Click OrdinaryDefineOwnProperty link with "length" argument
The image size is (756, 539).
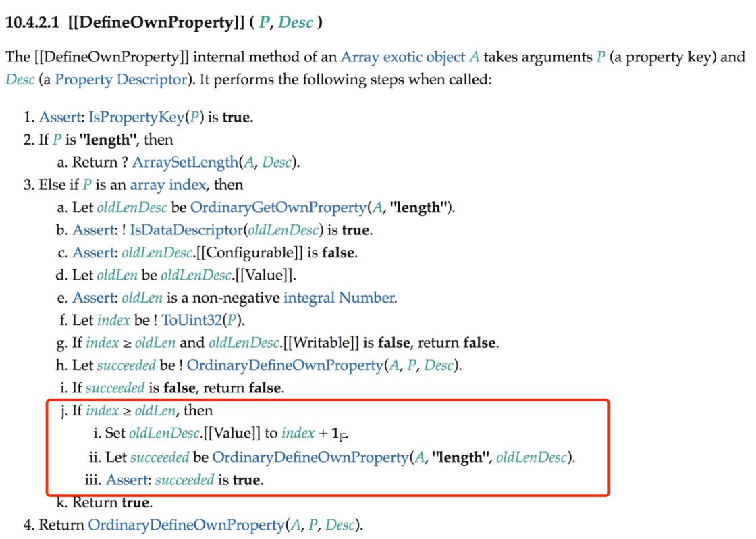click(310, 457)
